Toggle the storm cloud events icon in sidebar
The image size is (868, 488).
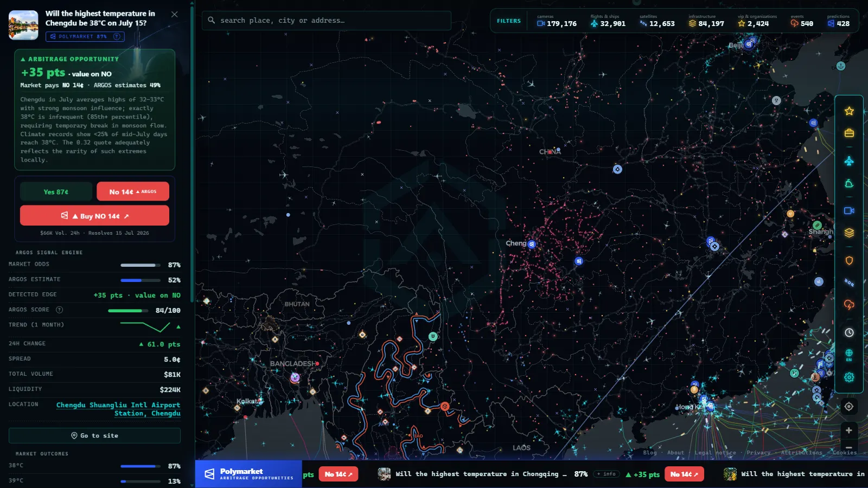point(849,305)
